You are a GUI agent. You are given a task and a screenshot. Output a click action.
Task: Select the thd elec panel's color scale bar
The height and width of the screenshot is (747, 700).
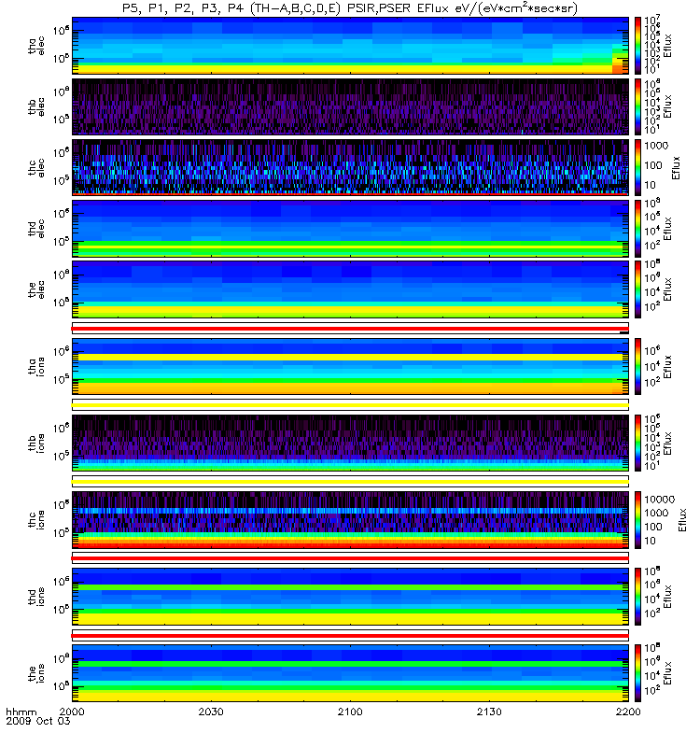click(637, 229)
